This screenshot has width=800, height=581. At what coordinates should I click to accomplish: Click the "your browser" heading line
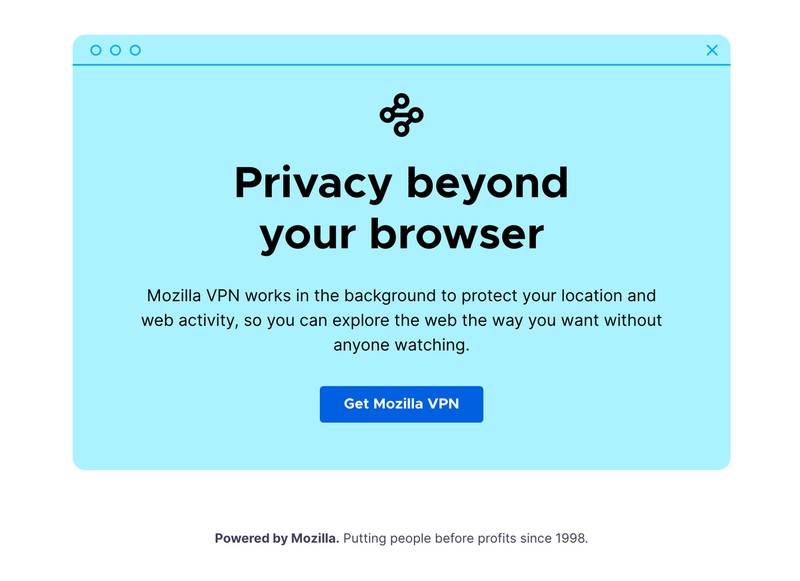tap(402, 235)
